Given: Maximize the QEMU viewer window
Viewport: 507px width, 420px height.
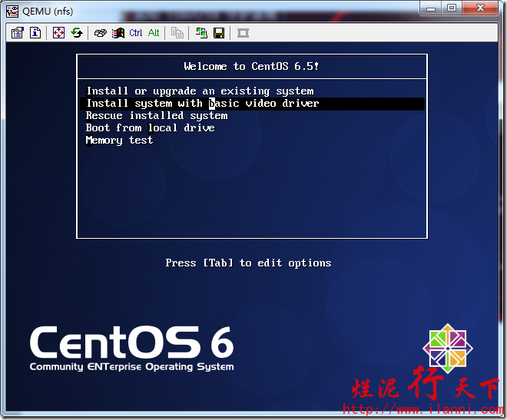Looking at the screenshot, I should pos(452,8).
